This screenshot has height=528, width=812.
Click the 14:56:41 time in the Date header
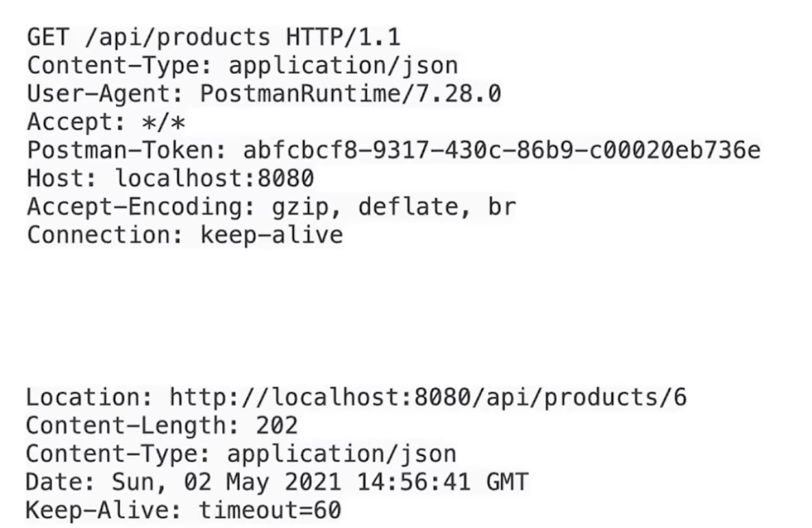click(x=414, y=482)
